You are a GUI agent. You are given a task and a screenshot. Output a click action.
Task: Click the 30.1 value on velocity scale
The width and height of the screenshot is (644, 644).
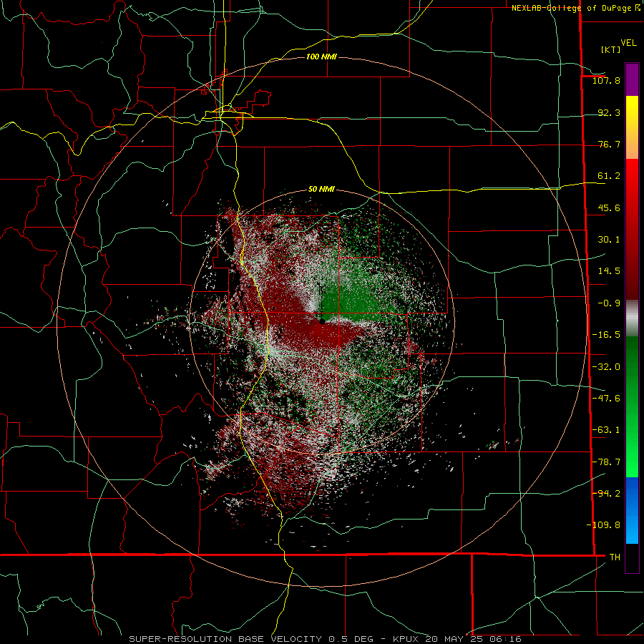click(609, 240)
